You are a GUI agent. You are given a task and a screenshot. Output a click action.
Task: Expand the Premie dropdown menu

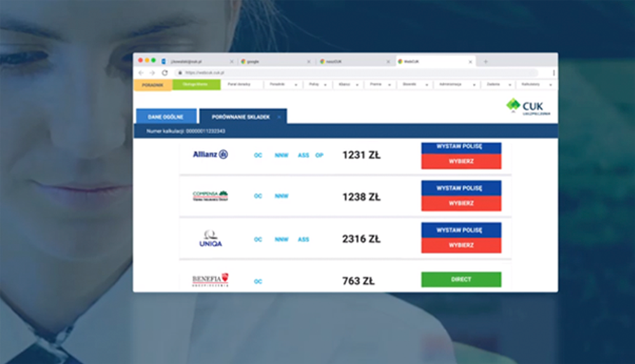[380, 84]
